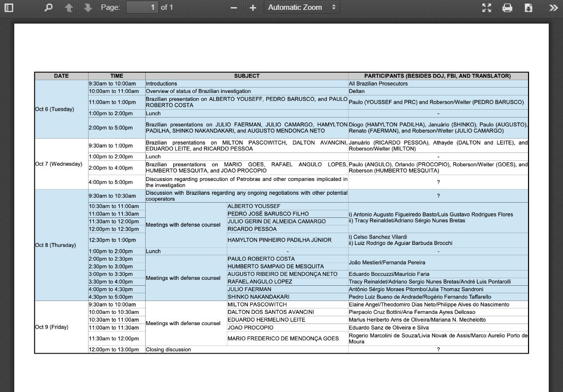Go to next page arrow

coord(88,7)
